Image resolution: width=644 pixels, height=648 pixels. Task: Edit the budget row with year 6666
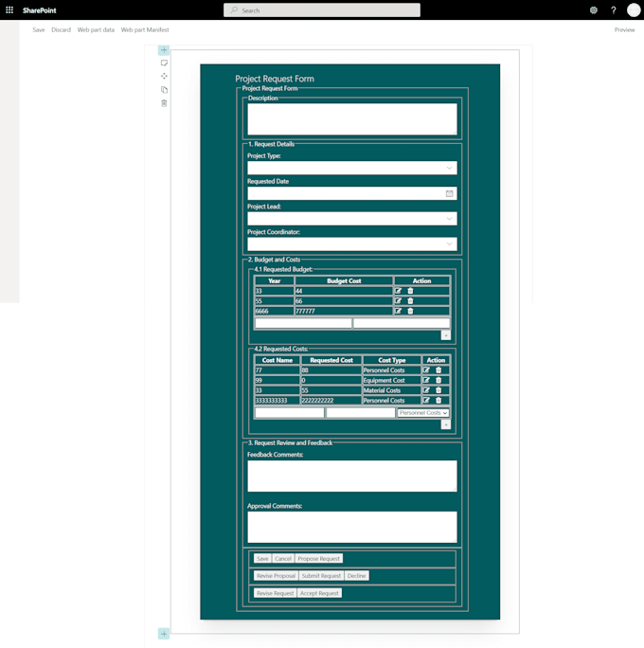pos(398,311)
